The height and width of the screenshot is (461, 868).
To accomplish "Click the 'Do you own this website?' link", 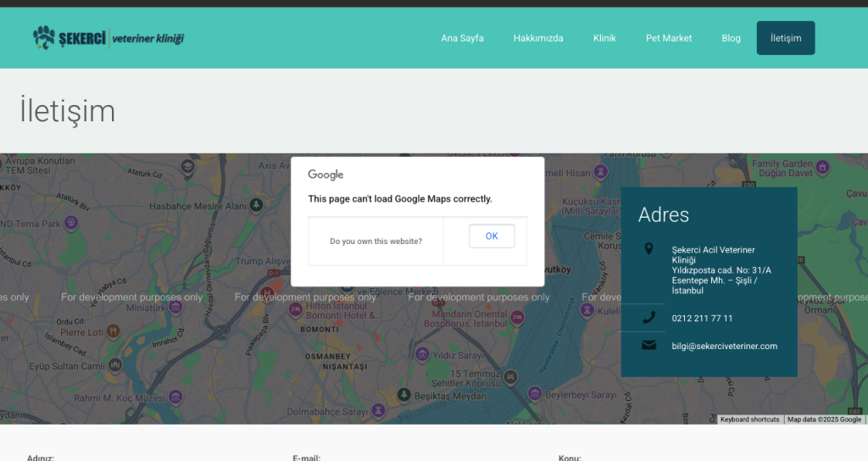I will [x=376, y=242].
